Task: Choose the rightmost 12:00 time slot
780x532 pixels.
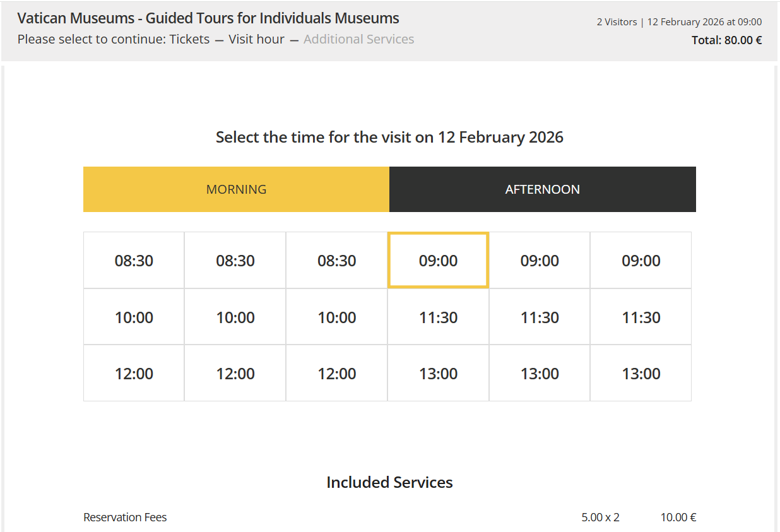Action: point(337,374)
